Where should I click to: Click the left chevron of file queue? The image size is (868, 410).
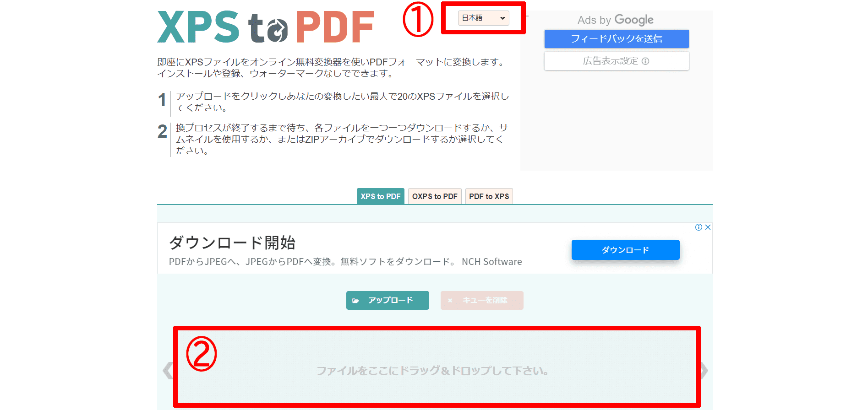[168, 371]
